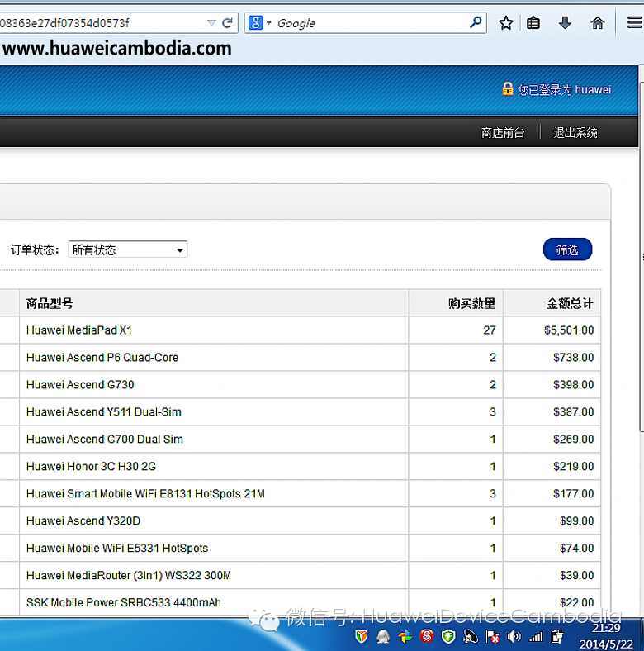The width and height of the screenshot is (644, 651).
Task: Open the orange shield tray icon
Action: [362, 636]
